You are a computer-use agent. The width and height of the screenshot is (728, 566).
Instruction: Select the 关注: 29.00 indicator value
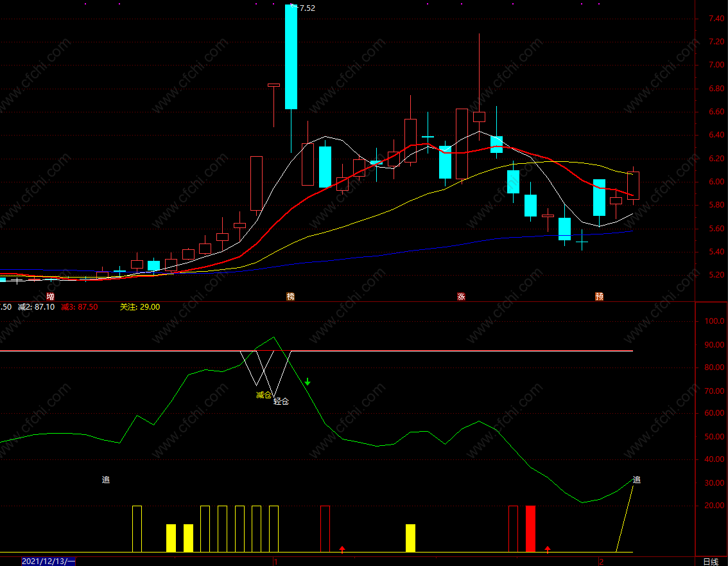click(x=140, y=306)
